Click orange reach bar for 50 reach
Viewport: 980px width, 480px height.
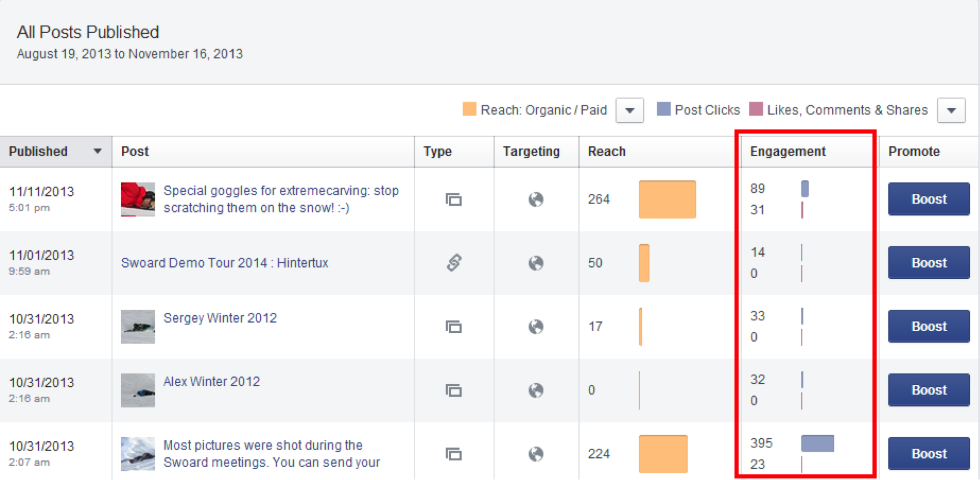click(644, 263)
